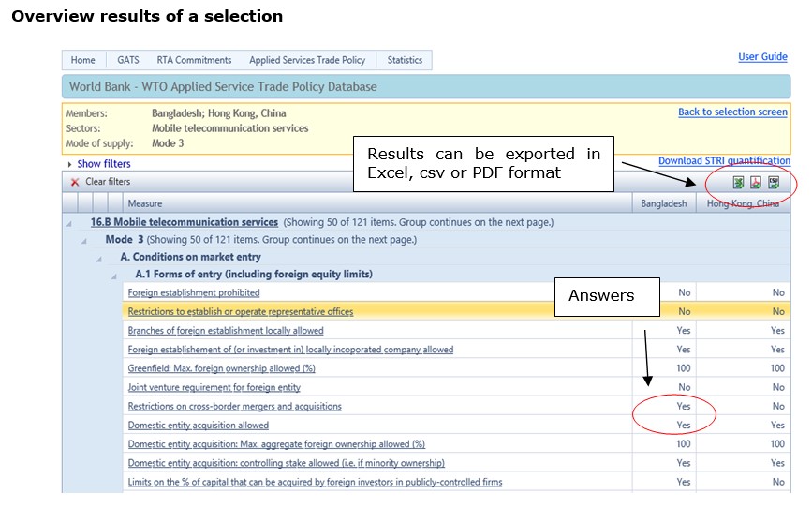This screenshot has height=508, width=812.
Task: Open Restrictions to establish representative offices measure
Action: pyautogui.click(x=241, y=311)
